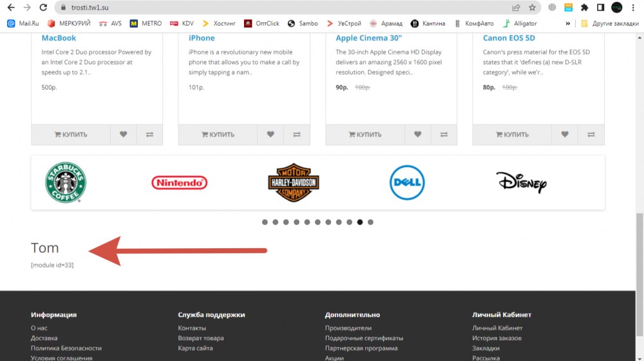644x361 pixels.
Task: Expand hidden bookmarks chevron
Action: point(567,23)
